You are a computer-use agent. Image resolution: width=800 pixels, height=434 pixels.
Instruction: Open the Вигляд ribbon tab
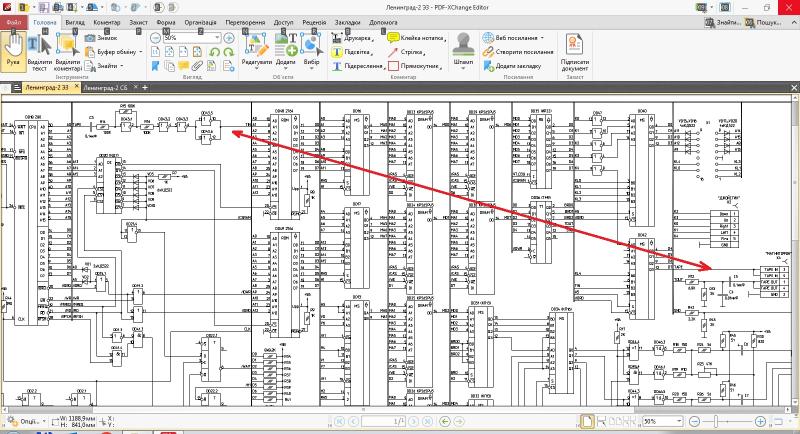(x=75, y=21)
